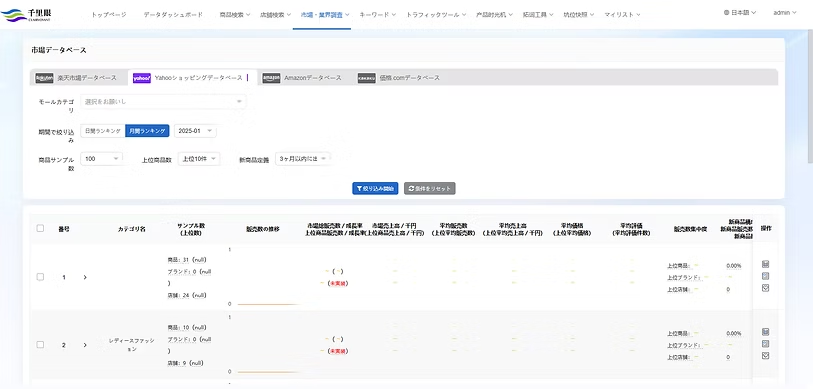Click first action icon in row 2
Screen dimensions: 813x389
click(765, 332)
